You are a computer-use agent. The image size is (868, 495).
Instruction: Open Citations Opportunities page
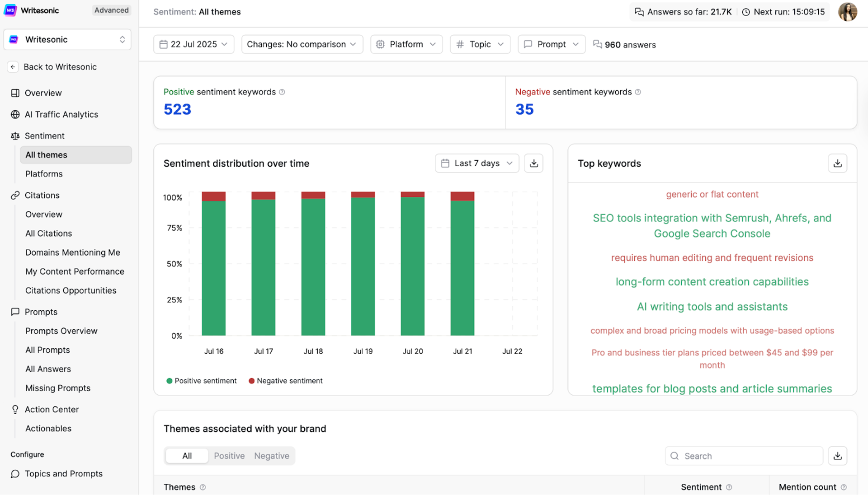click(71, 290)
